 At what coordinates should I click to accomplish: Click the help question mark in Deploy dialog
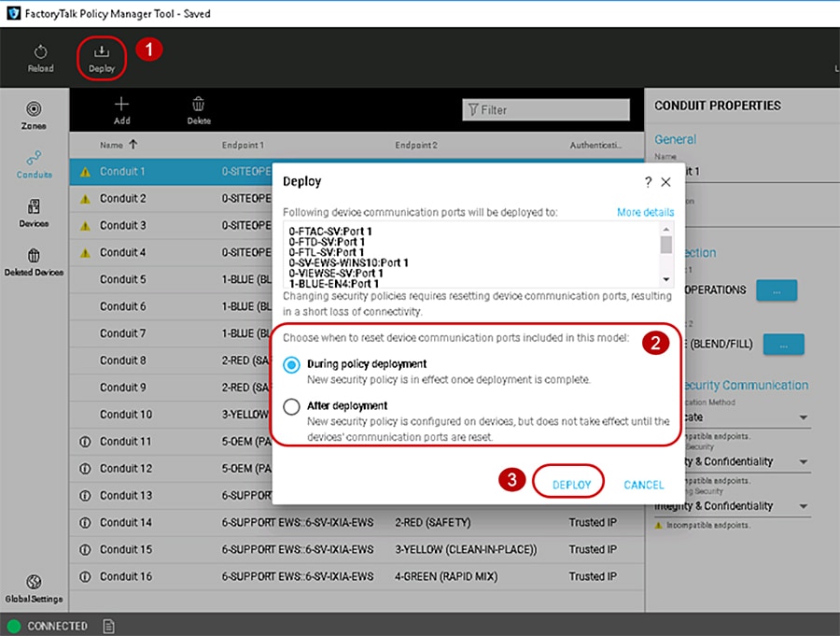pyautogui.click(x=649, y=182)
